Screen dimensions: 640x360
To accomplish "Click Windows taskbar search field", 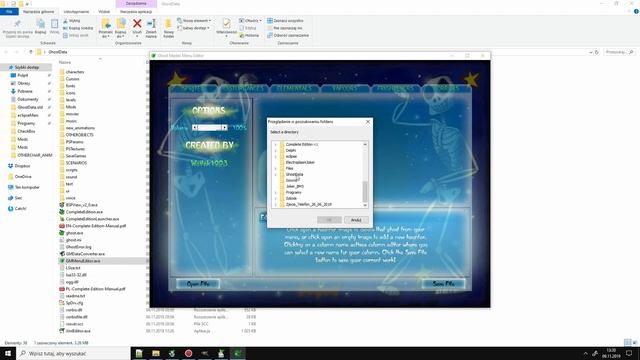I will coord(73,353).
